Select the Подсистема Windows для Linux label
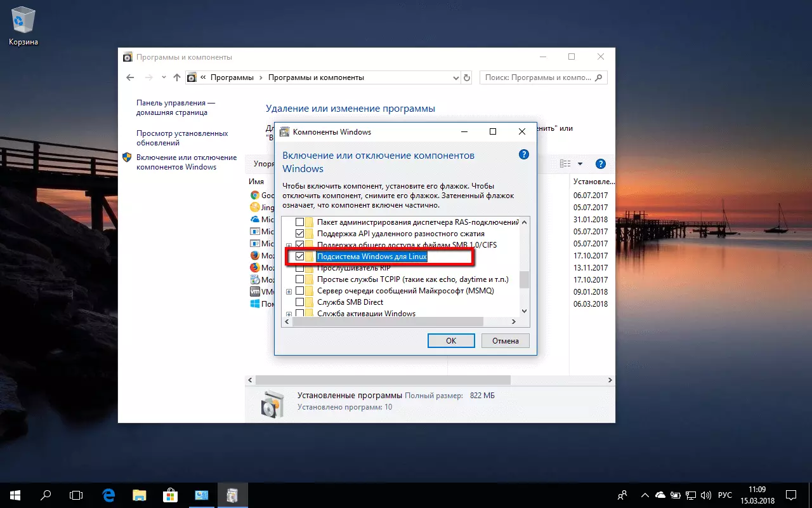Viewport: 812px width, 508px height. [372, 257]
